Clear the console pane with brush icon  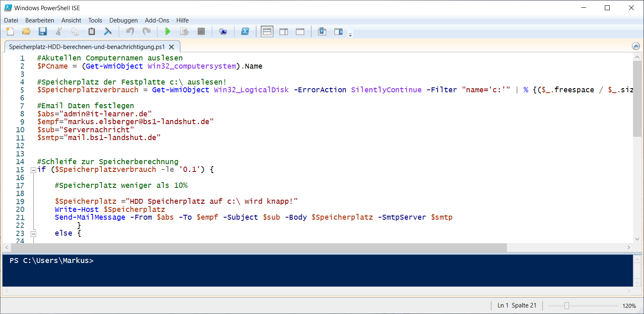[108, 31]
